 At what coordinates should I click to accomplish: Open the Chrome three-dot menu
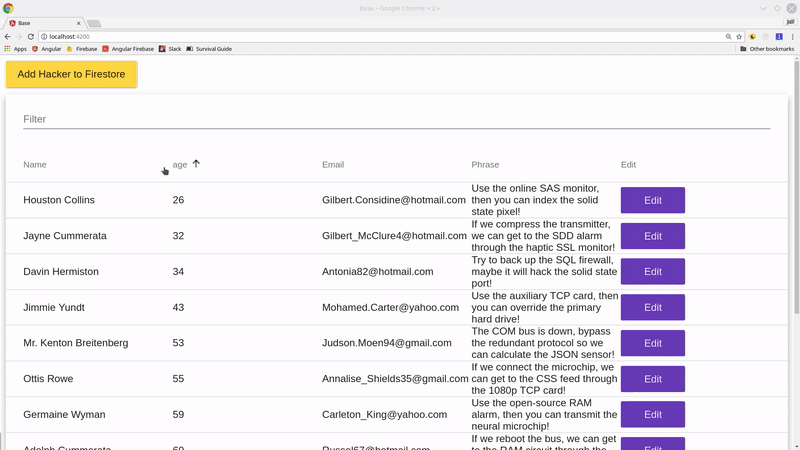[x=792, y=36]
